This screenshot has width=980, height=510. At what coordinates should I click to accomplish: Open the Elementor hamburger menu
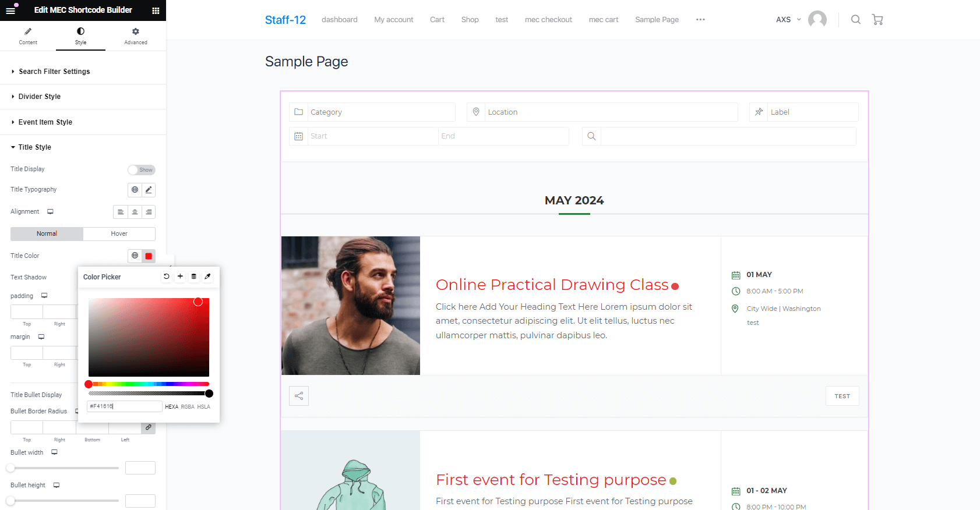click(10, 10)
